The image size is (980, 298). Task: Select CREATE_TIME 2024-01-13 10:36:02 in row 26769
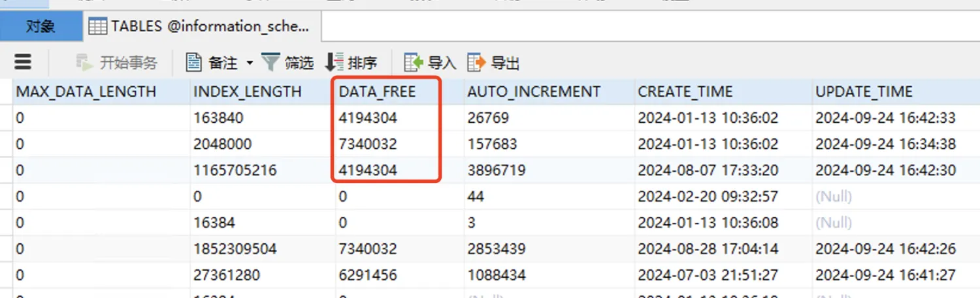(x=723, y=118)
